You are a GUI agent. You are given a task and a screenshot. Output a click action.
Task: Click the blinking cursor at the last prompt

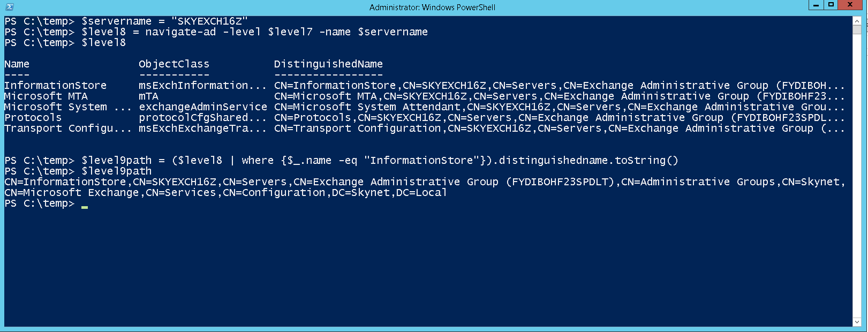[x=85, y=205]
